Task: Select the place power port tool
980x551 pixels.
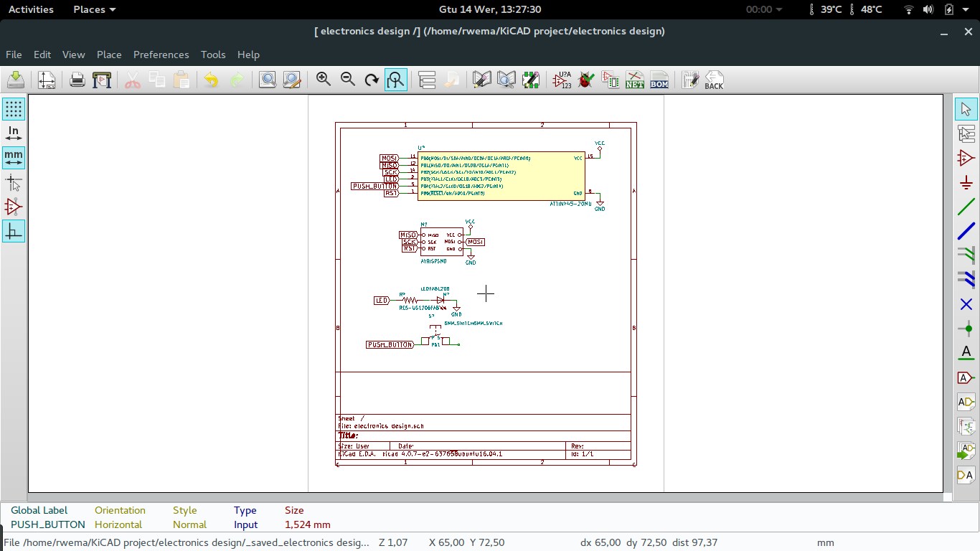Action: 966,182
